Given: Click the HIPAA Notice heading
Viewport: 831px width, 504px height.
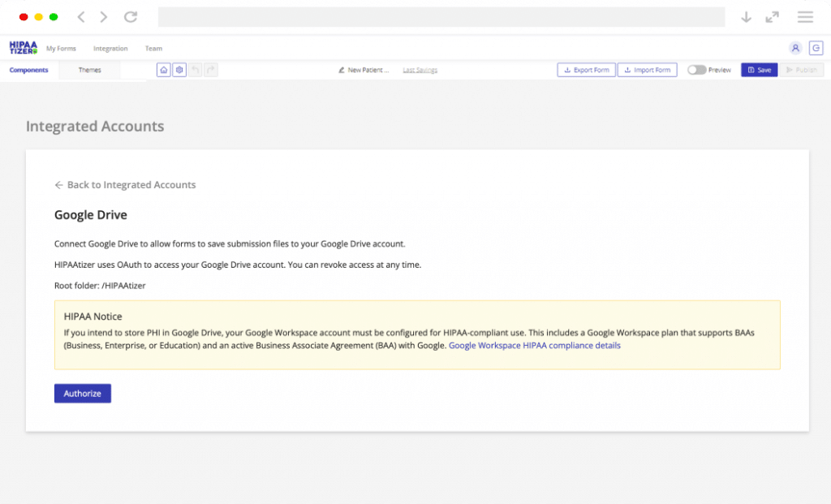Looking at the screenshot, I should click(x=93, y=317).
